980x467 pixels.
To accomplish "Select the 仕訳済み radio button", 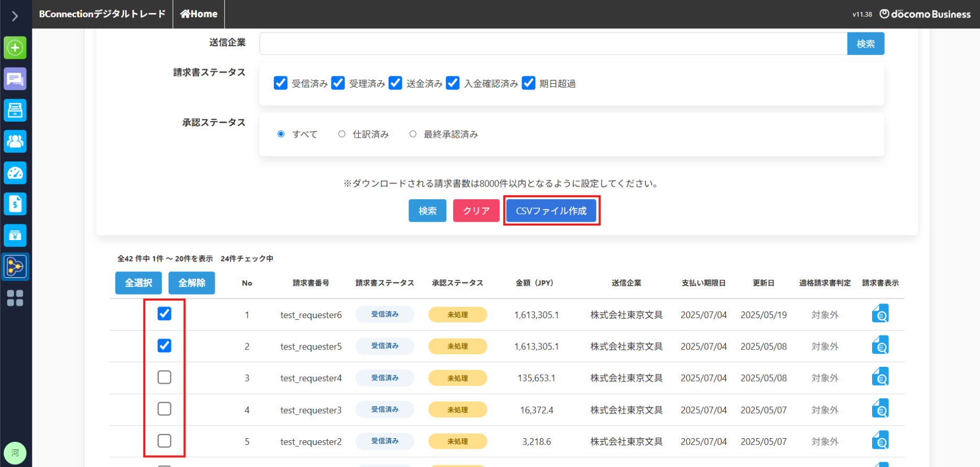I will click(342, 134).
